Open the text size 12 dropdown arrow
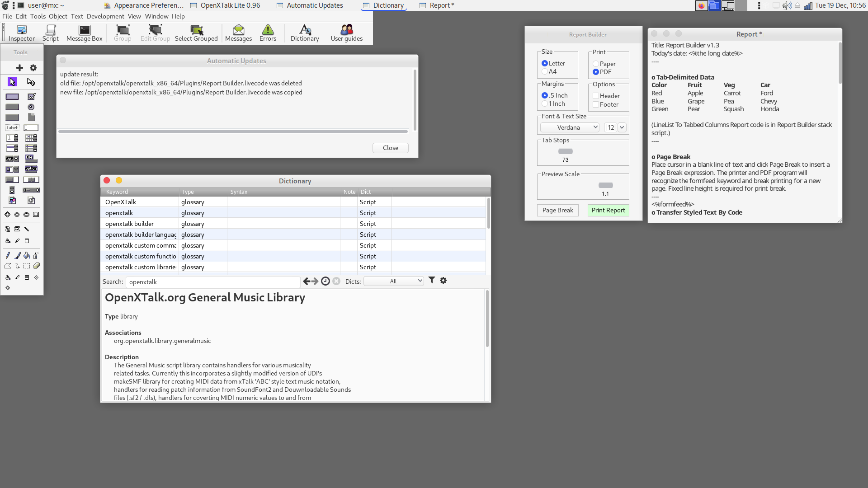 pos(622,127)
